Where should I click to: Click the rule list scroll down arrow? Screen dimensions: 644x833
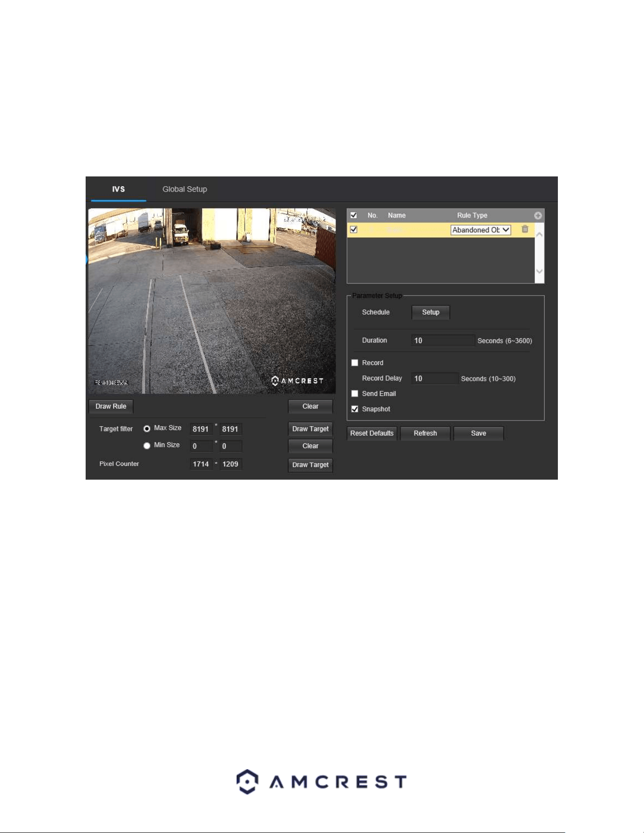539,272
